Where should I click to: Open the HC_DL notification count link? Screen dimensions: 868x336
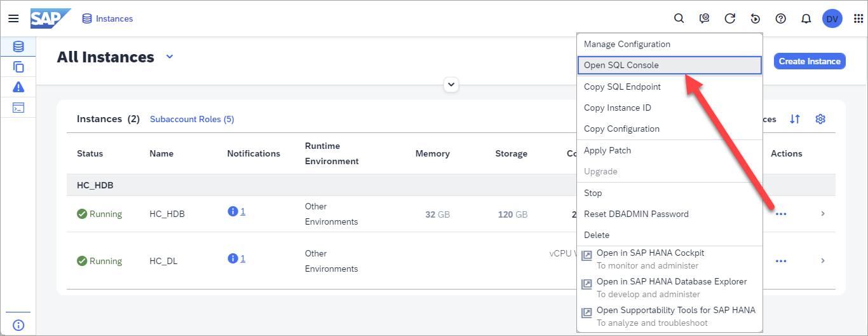point(243,258)
